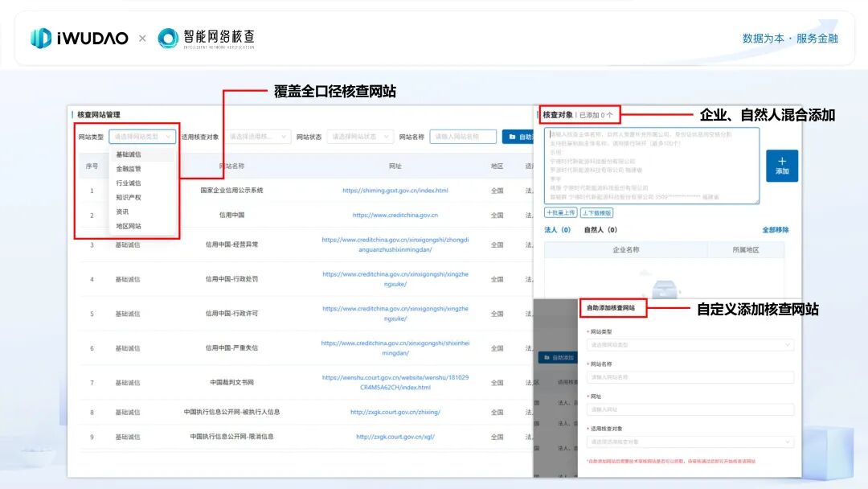Click the 全部移除 link
This screenshot has height=489, width=868.
[x=776, y=230]
